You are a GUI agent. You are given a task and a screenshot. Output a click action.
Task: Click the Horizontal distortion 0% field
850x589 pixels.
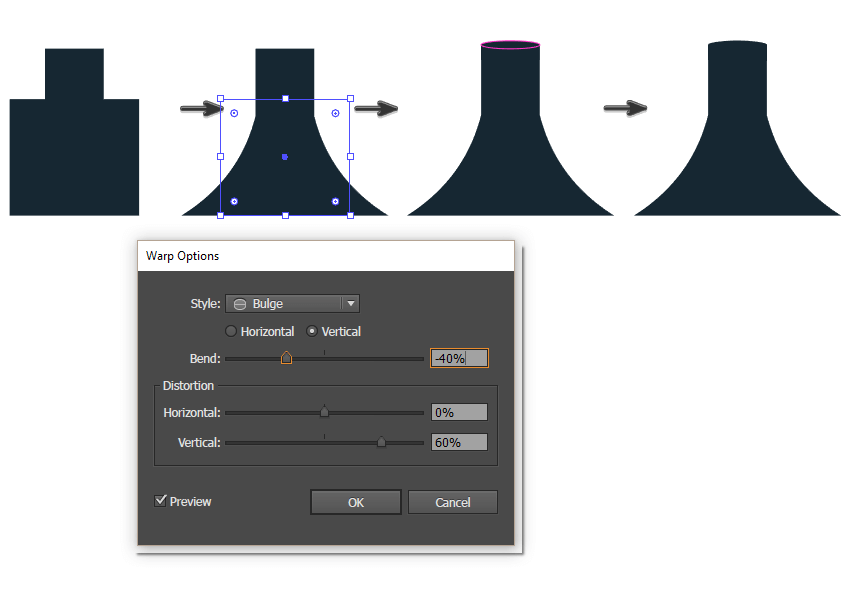pyautogui.click(x=458, y=411)
